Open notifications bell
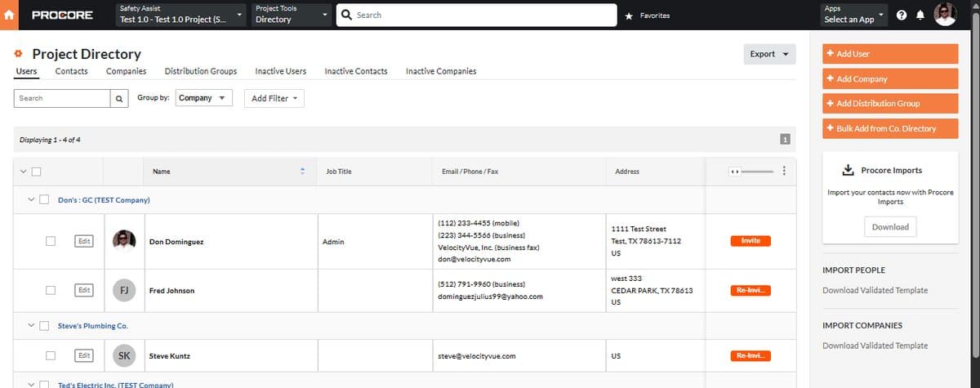The image size is (980, 388). [x=921, y=16]
